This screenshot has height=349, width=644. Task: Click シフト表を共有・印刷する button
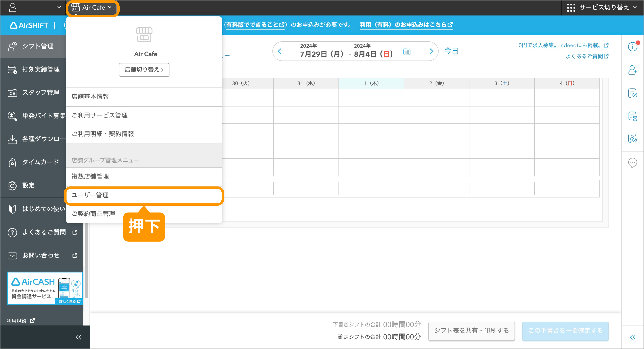tap(471, 331)
